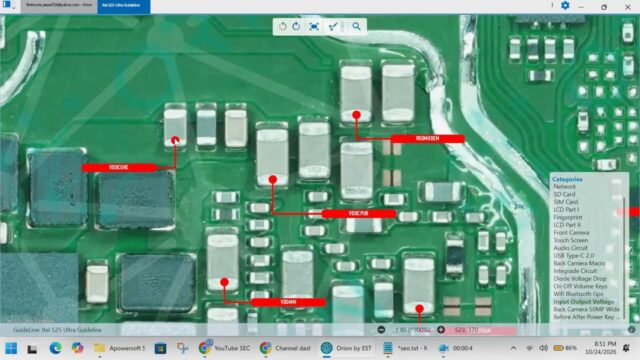Click the red test point above VDDCPUB
The height and width of the screenshot is (360, 640).
point(273,179)
